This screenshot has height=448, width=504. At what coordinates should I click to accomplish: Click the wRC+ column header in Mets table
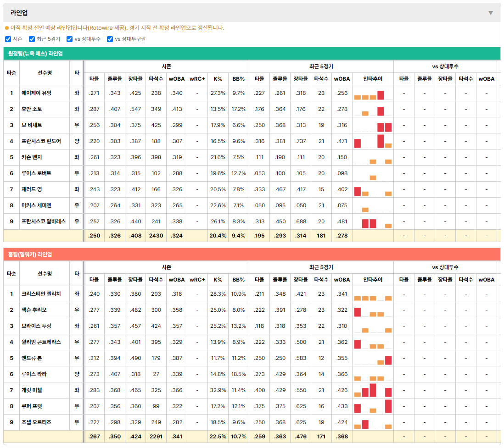[197, 79]
